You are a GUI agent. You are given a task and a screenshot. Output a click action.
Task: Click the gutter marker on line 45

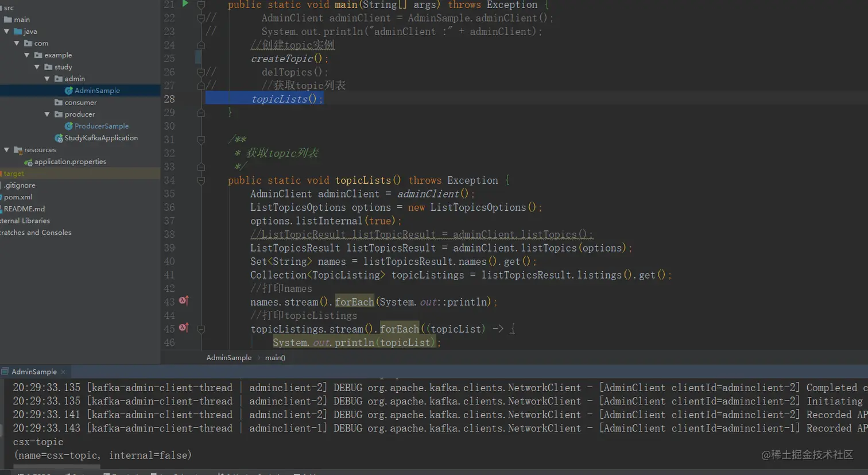[x=184, y=327]
